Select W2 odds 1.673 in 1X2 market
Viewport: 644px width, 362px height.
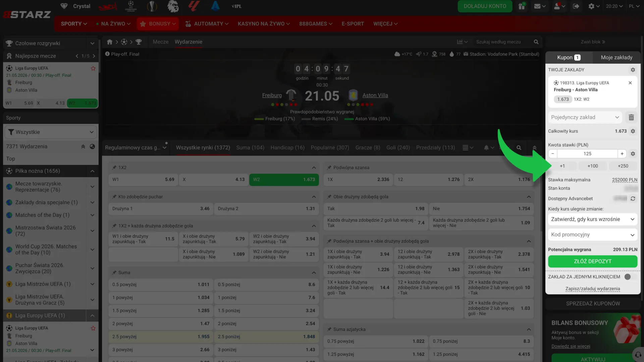[284, 180]
